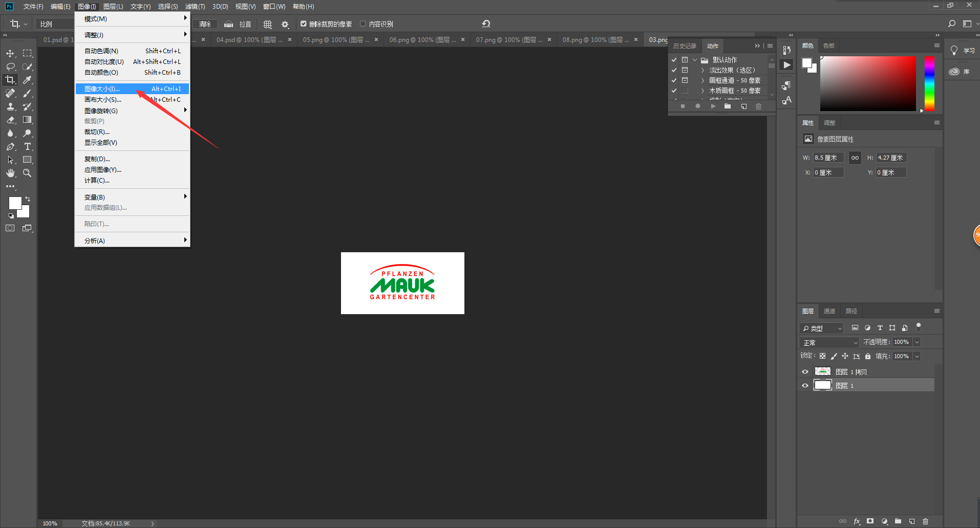
Task: Toggle the 默认动作 action set checkmark
Action: tap(674, 60)
